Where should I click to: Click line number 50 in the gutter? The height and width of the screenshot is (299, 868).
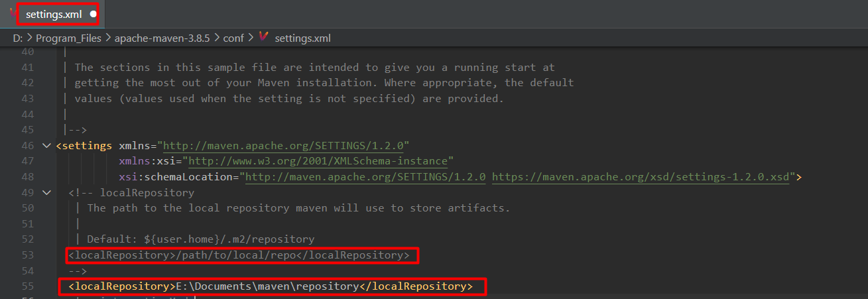tap(27, 208)
